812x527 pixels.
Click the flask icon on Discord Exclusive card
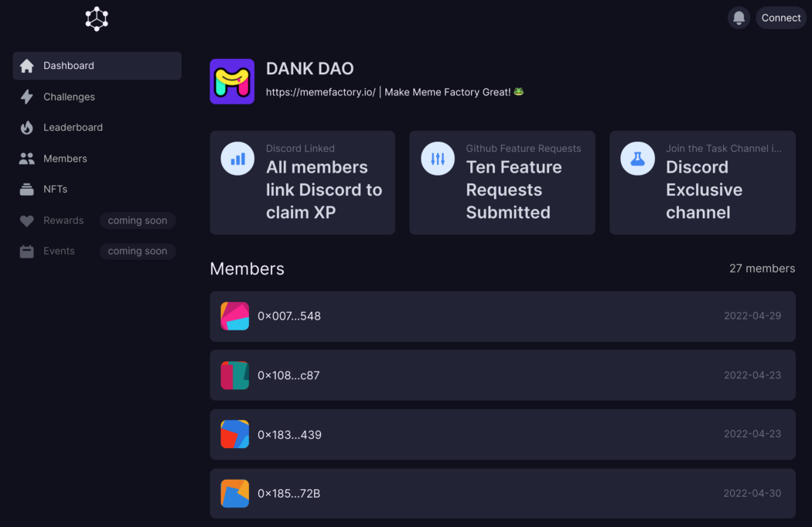(x=637, y=159)
